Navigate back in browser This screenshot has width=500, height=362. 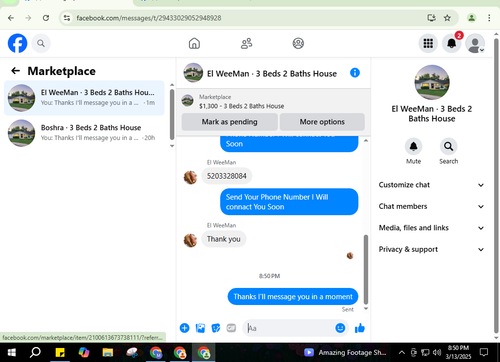pos(11,18)
